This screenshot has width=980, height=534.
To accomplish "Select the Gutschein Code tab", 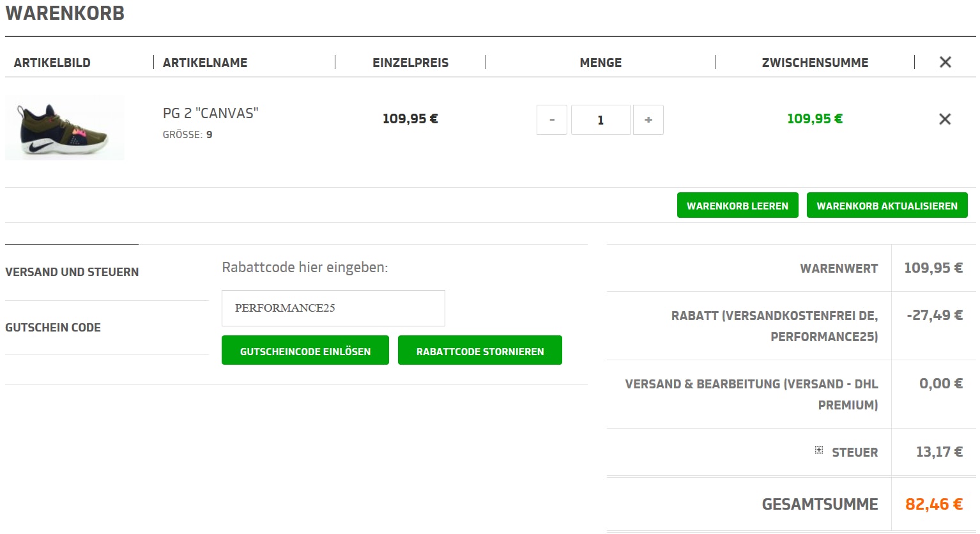I will [53, 328].
